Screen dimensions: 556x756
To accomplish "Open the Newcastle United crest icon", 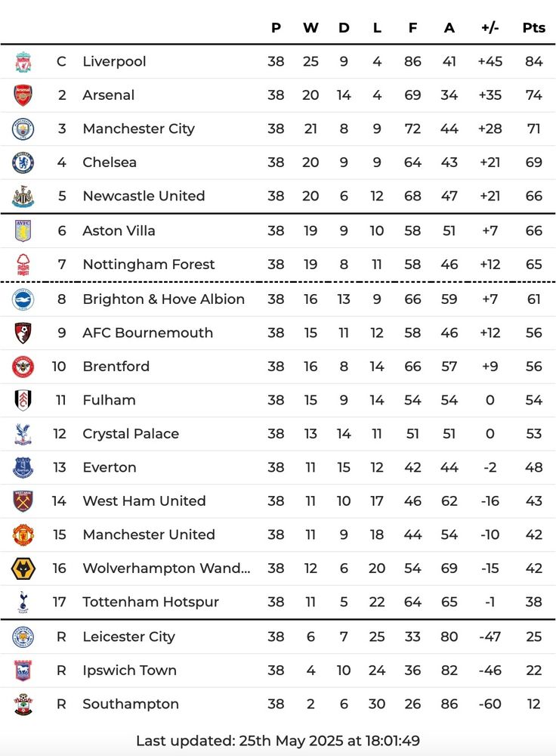I will coord(23,197).
